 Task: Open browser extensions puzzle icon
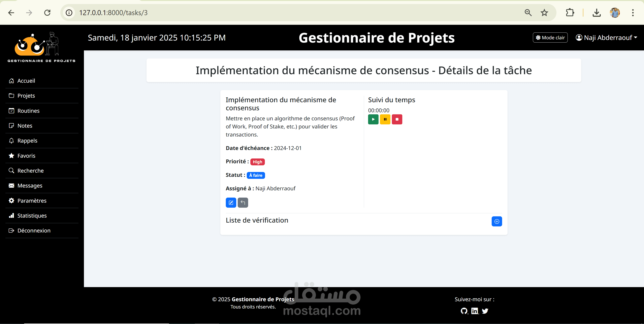pyautogui.click(x=570, y=13)
